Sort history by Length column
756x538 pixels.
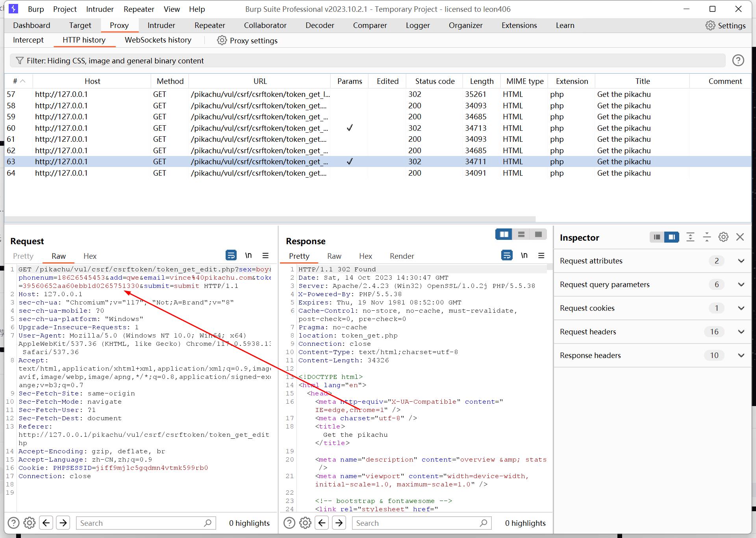coord(482,81)
